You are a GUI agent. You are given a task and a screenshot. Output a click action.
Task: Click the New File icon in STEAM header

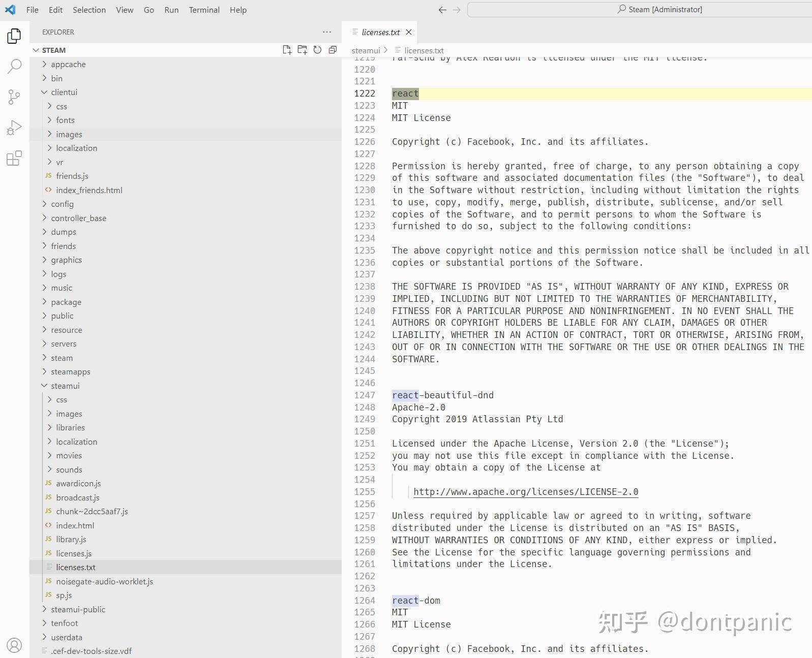click(287, 50)
